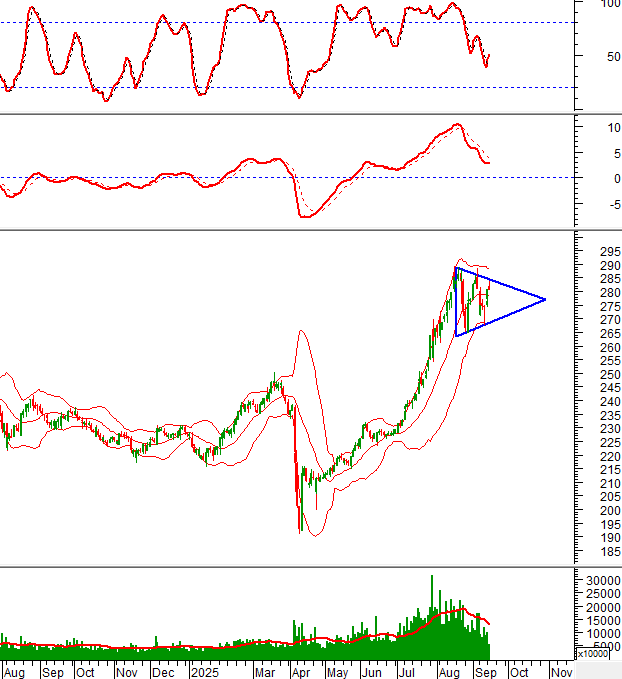Click the 215 price scale label
622x679 pixels.
coord(610,470)
